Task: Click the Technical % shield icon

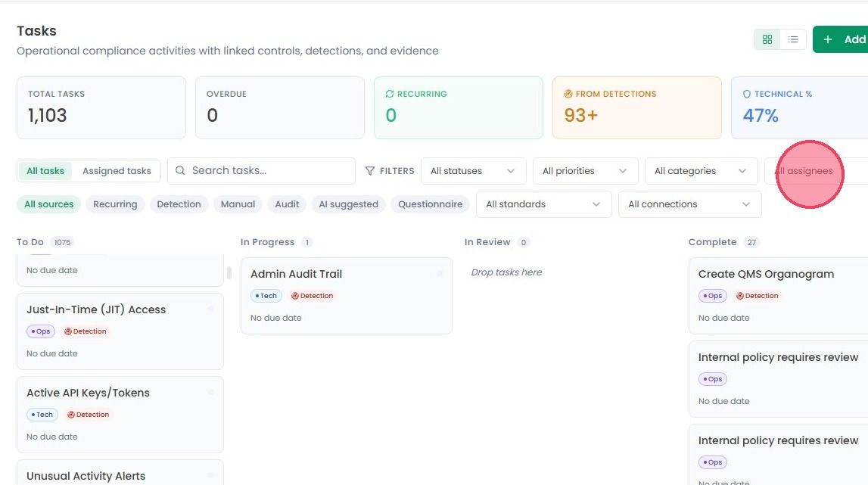Action: 747,94
